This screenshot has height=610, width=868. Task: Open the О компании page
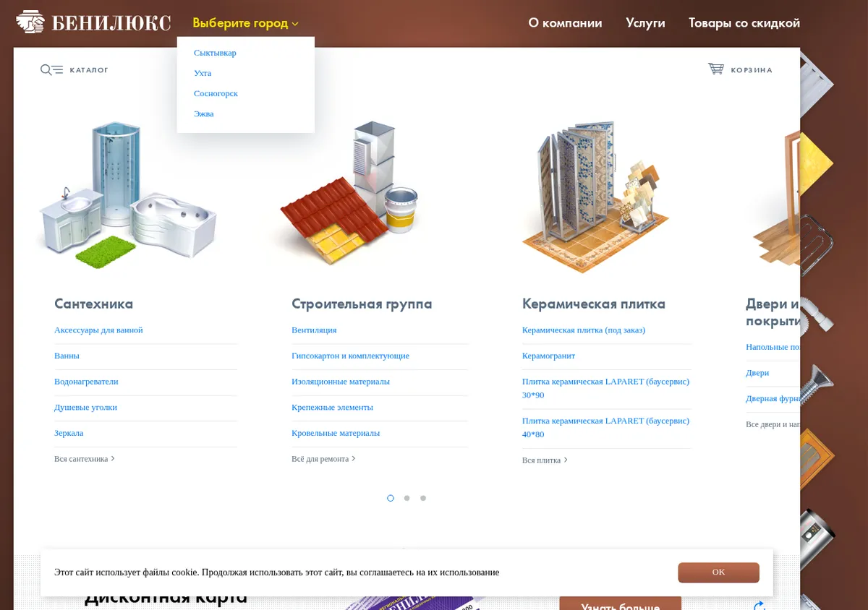[565, 23]
